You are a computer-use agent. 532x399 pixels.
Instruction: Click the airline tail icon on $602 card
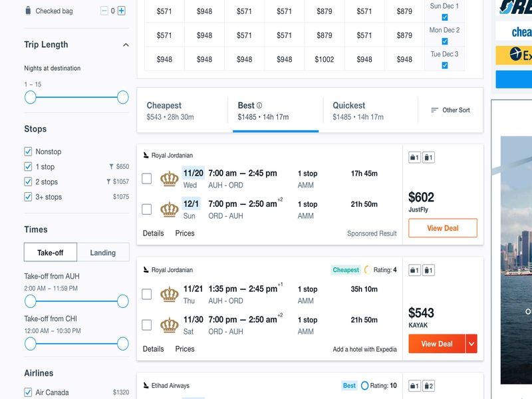(x=146, y=155)
